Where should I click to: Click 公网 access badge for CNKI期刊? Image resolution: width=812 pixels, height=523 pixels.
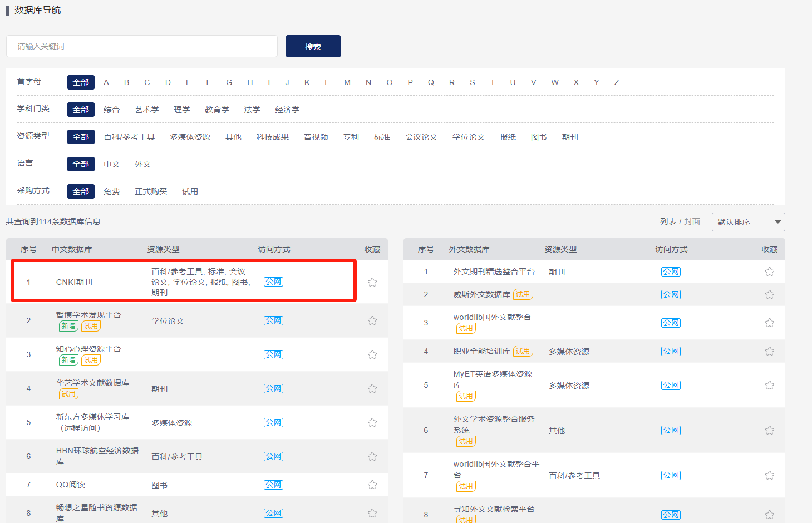coord(273,282)
